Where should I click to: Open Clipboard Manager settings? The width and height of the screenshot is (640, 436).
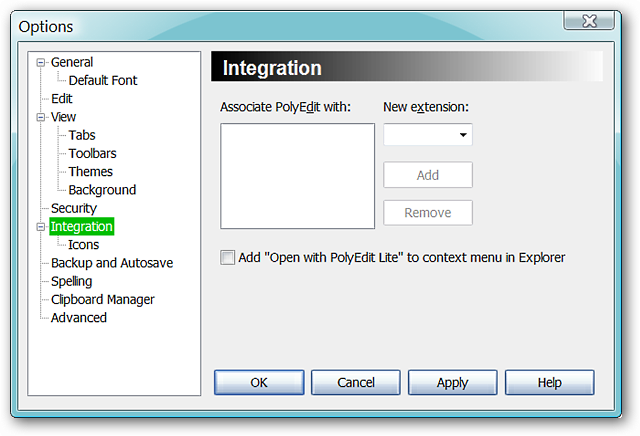pos(102,300)
